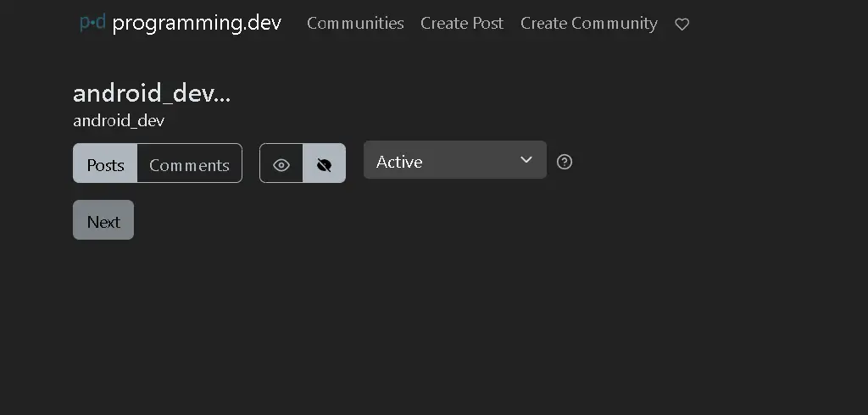The height and width of the screenshot is (415, 868).
Task: Enable showing hidden posts via eye toggle
Action: [281, 163]
